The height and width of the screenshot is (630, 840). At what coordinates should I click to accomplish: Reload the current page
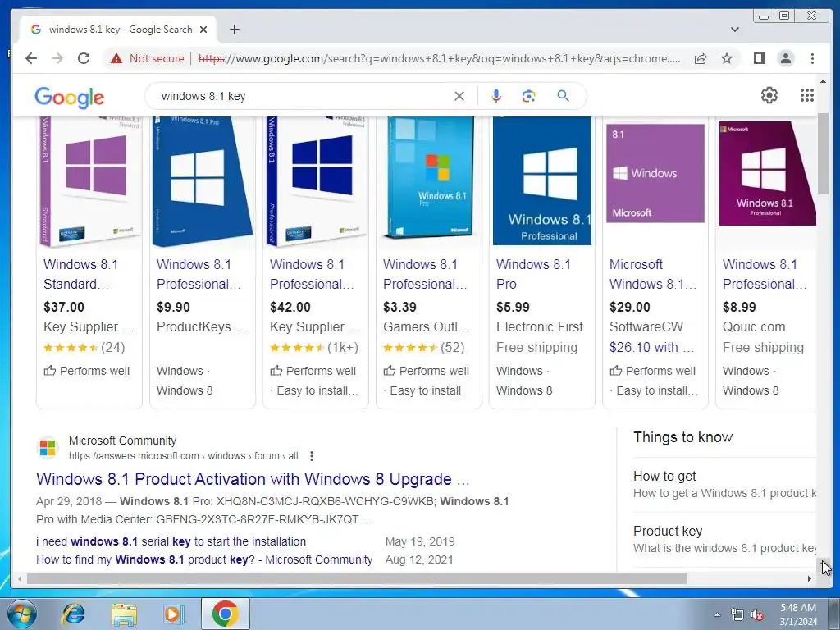coord(84,58)
